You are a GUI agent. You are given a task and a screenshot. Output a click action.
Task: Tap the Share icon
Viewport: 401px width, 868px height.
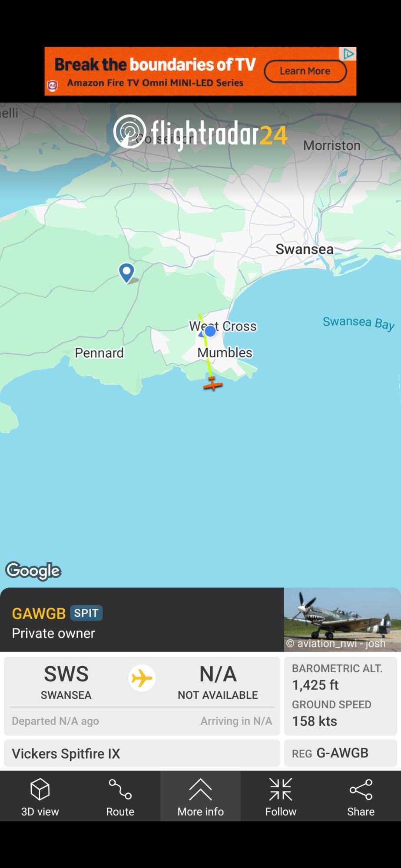[361, 789]
